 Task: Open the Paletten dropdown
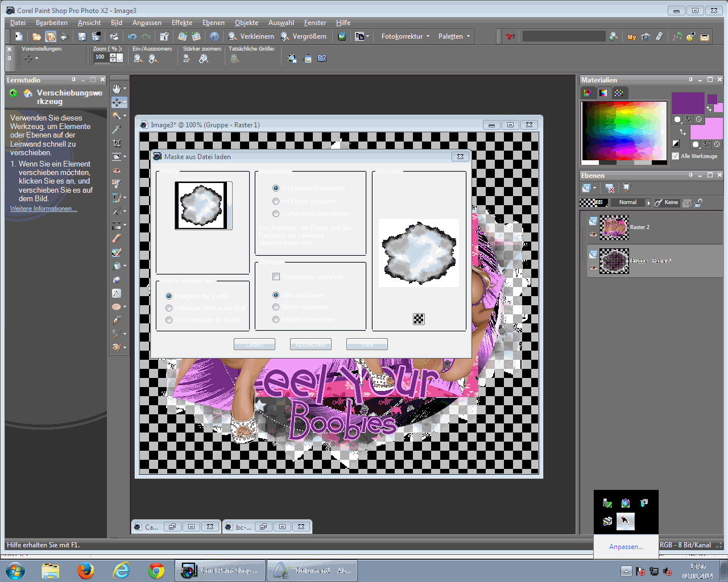pyautogui.click(x=454, y=36)
